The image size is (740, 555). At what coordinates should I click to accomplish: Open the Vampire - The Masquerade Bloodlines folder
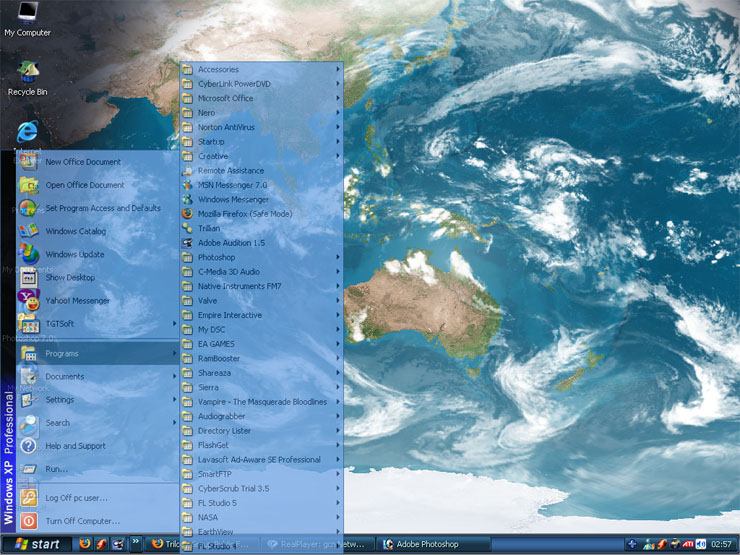pos(261,402)
